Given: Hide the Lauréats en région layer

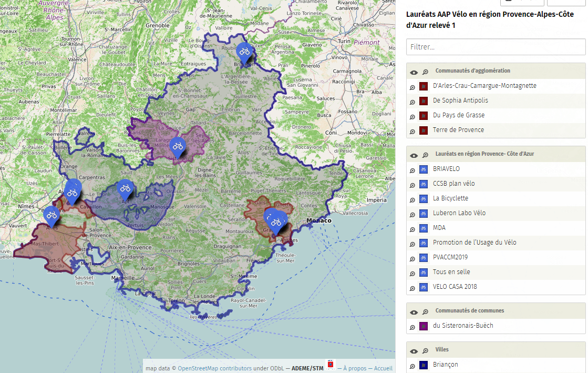Looking at the screenshot, I should (414, 156).
